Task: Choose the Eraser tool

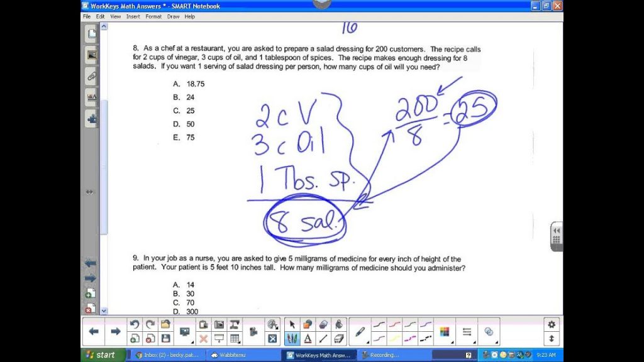Action: [x=339, y=339]
